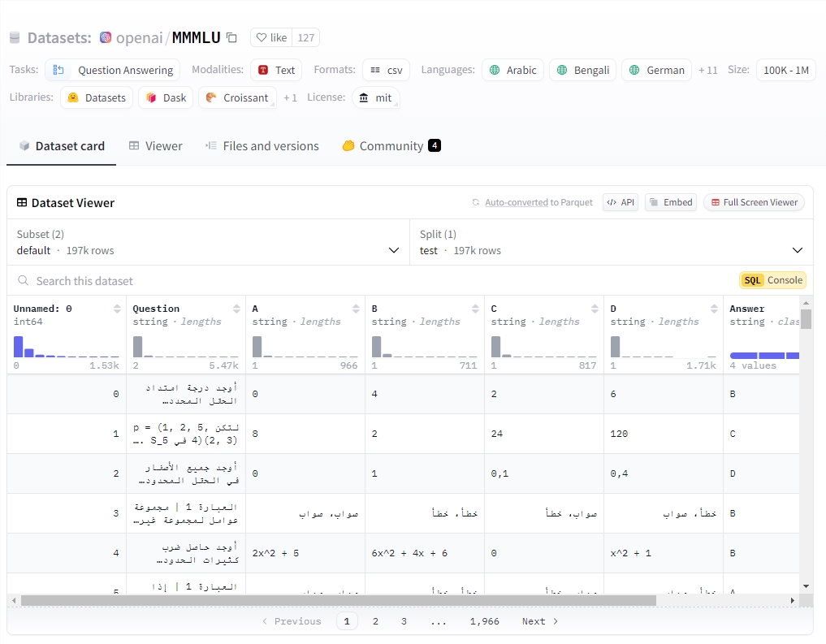Copy the dataset name with the copy icon
This screenshot has height=644, width=826.
pyautogui.click(x=231, y=37)
